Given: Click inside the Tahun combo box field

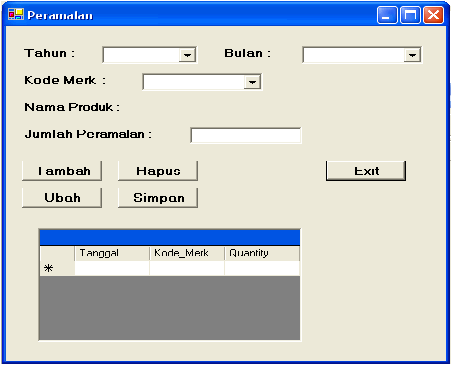Looking at the screenshot, I should click(150, 55).
